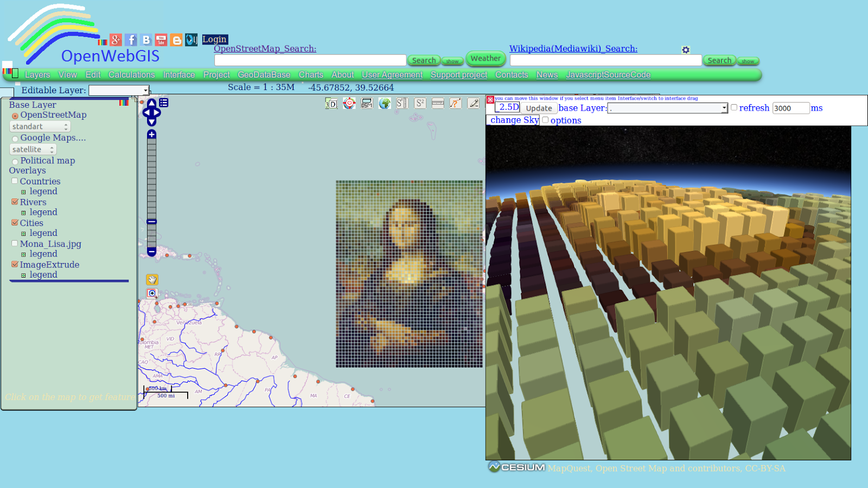Select the hand pan tool

(152, 280)
